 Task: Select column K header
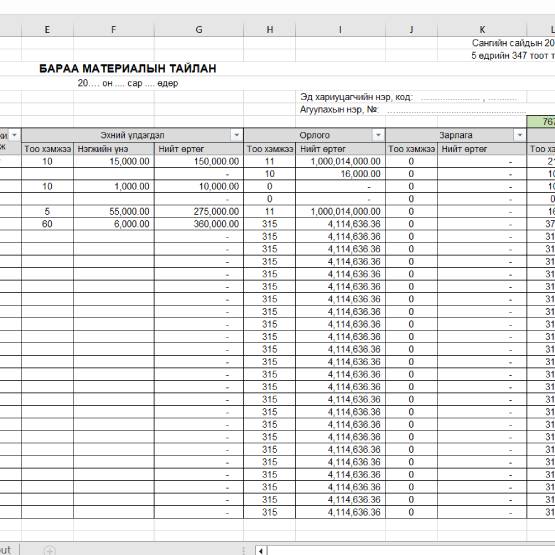[482, 30]
